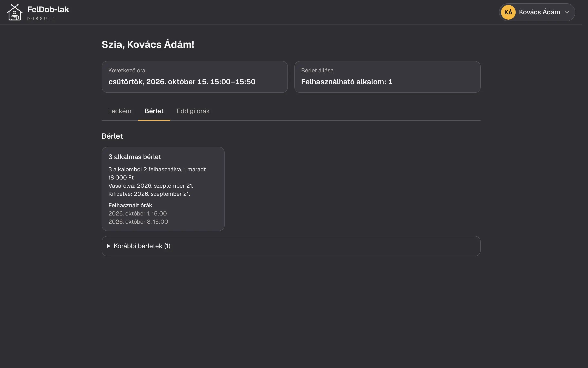Click the KÁ yellow avatar circle

(508, 12)
